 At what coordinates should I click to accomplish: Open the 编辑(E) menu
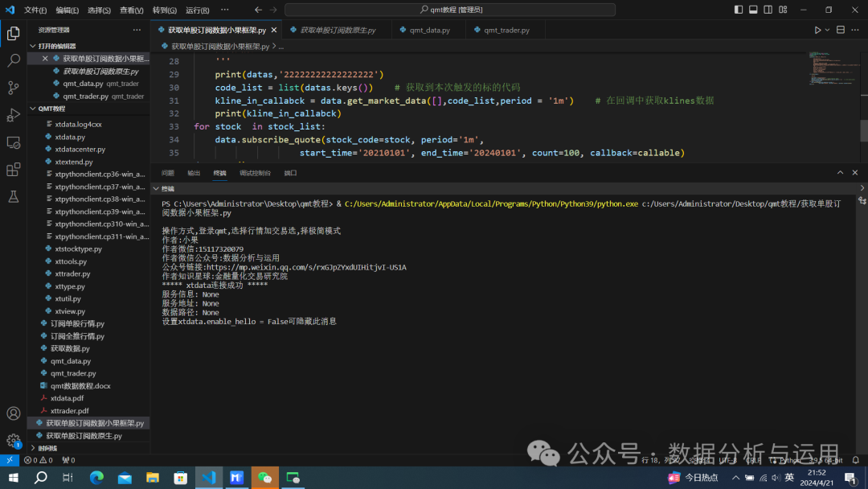click(x=68, y=10)
